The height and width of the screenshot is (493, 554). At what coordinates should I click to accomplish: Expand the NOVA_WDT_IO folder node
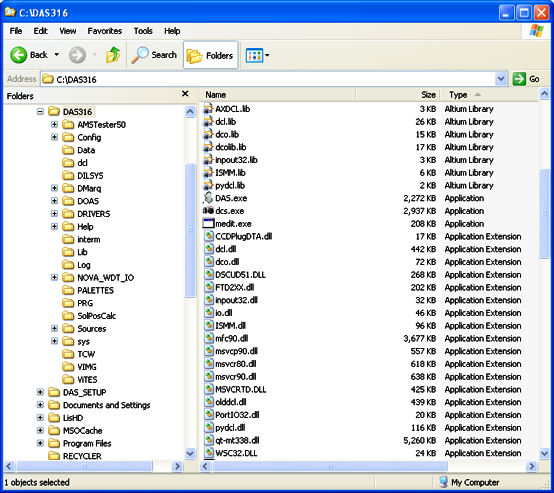54,277
